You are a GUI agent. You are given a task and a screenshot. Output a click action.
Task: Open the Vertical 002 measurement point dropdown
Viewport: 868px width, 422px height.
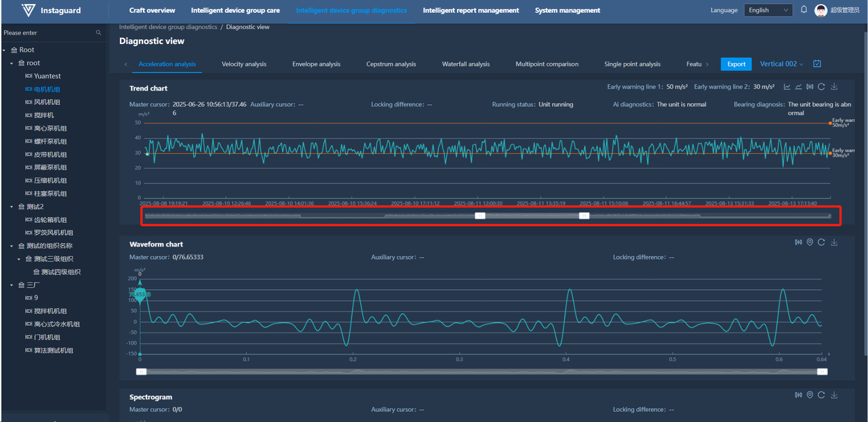tap(781, 64)
